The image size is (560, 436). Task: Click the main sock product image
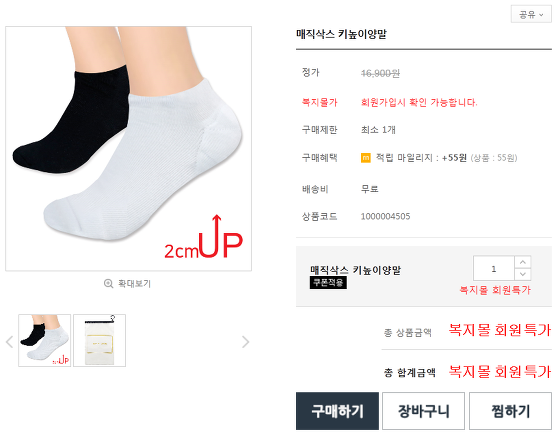pyautogui.click(x=129, y=149)
